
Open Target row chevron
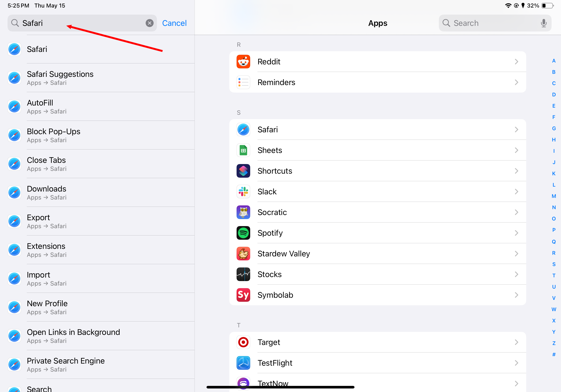point(516,342)
